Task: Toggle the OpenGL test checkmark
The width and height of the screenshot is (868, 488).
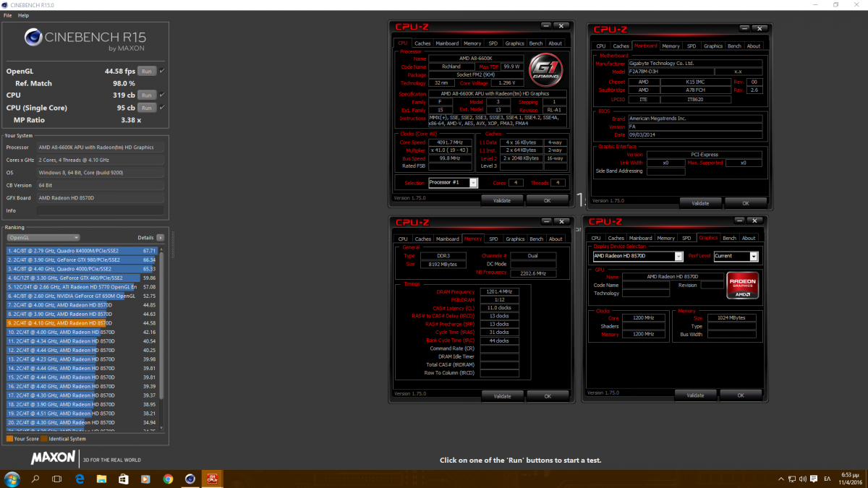Action: pyautogui.click(x=162, y=71)
